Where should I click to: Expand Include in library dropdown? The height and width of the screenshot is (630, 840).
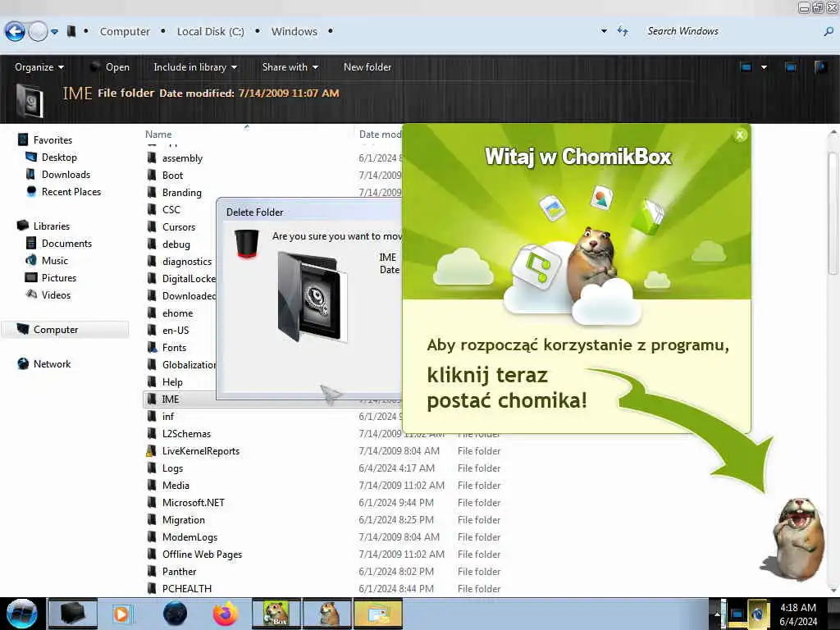coord(195,67)
